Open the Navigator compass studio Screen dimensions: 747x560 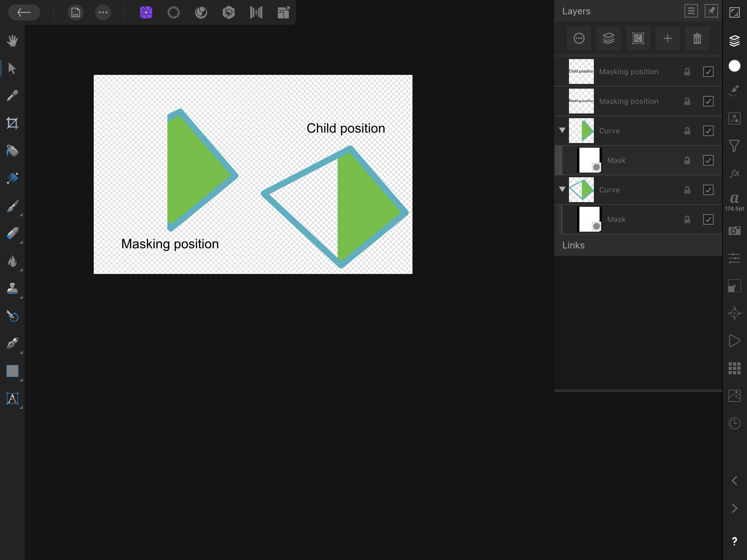(x=734, y=313)
